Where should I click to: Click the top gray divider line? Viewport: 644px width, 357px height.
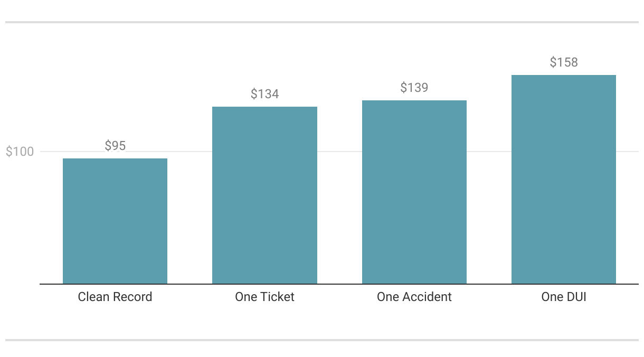click(x=322, y=22)
